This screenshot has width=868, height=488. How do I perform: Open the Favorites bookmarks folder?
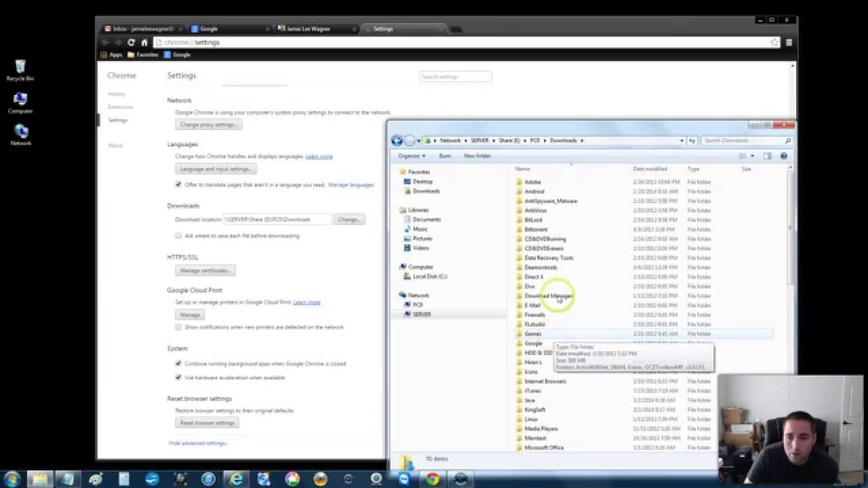click(x=143, y=54)
